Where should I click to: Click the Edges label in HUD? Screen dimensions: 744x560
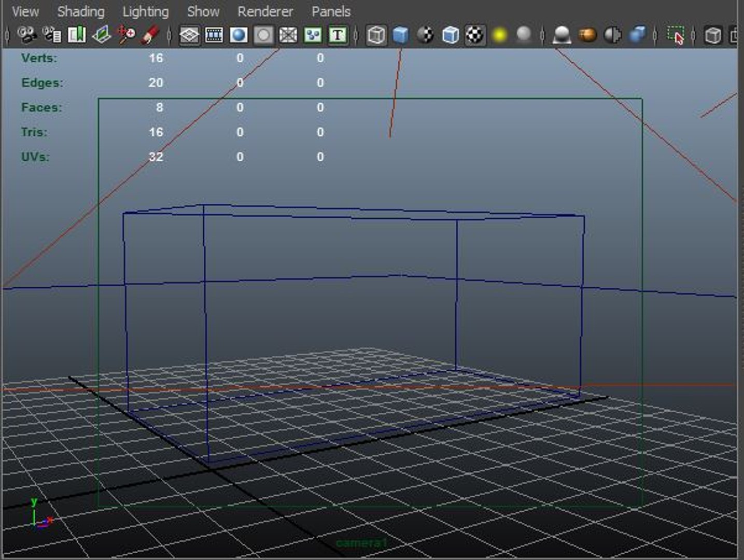coord(42,83)
